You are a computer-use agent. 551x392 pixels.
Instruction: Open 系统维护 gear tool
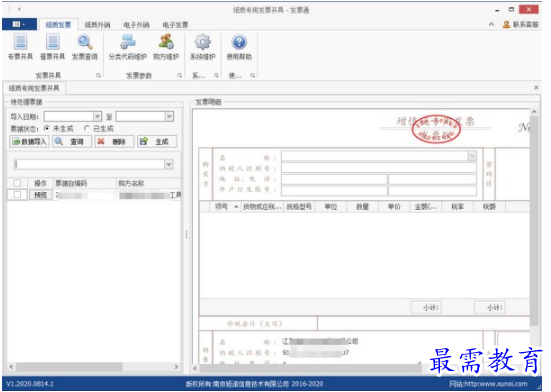(203, 47)
